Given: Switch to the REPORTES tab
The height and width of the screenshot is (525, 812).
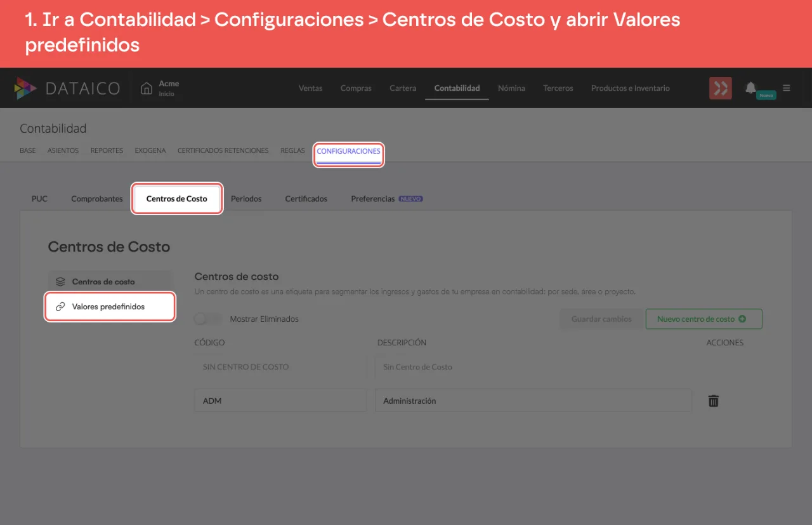Looking at the screenshot, I should pos(107,151).
